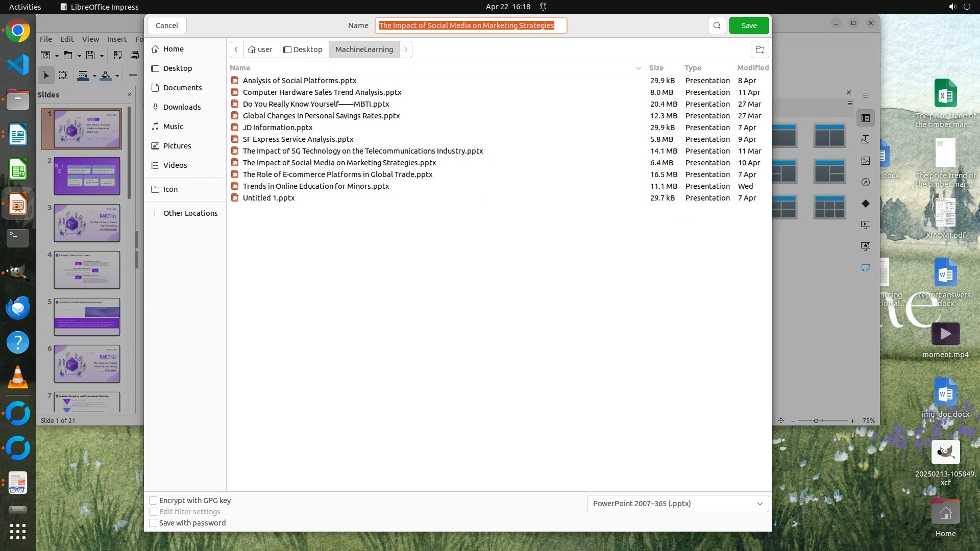Open Google Chrome from the dock
Image resolution: width=980 pixels, height=551 pixels.
click(x=18, y=31)
